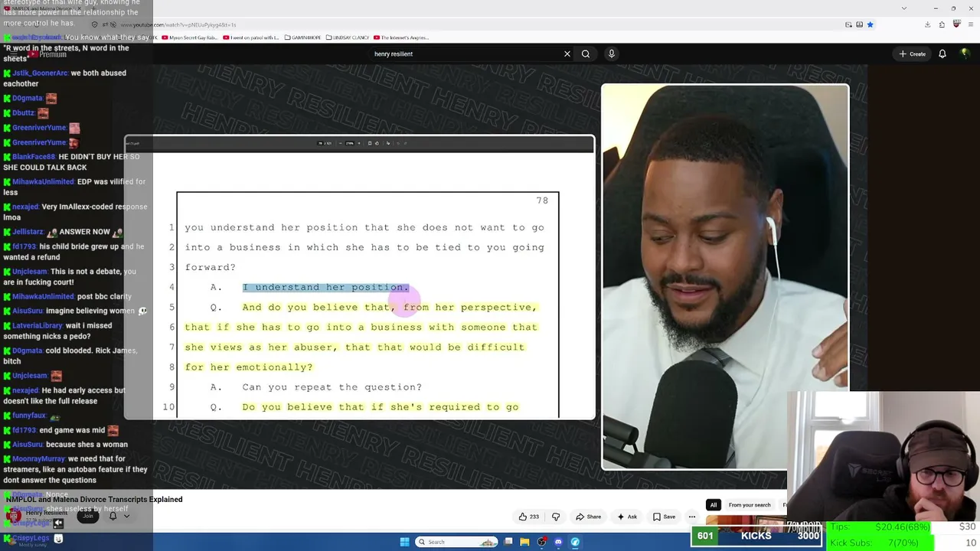980x551 pixels.
Task: Select the 'From your search' chip
Action: pos(750,505)
